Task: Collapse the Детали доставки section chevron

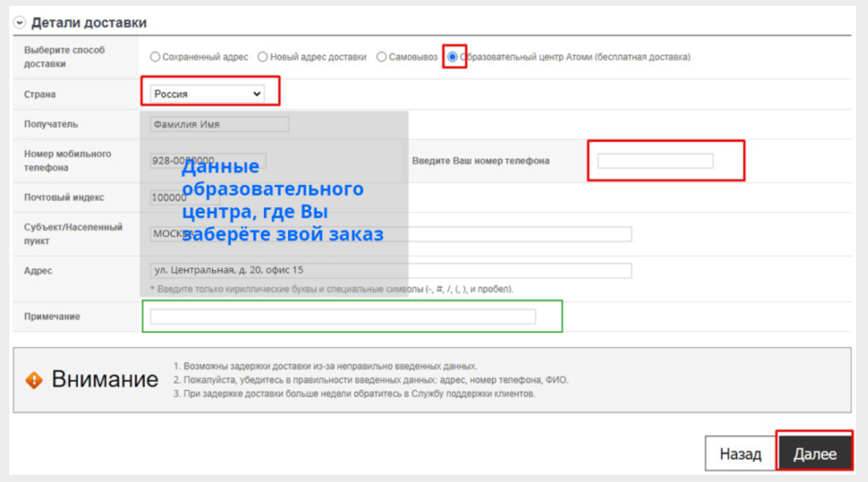Action: pos(19,23)
